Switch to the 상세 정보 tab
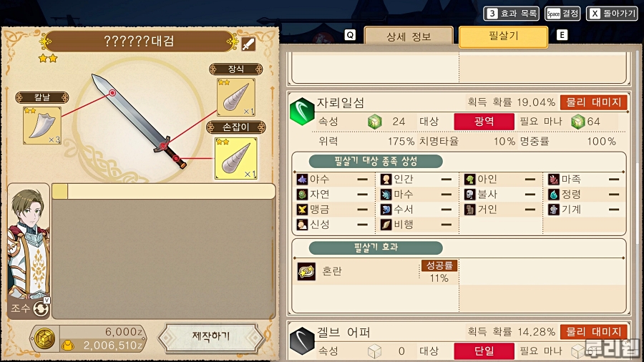The image size is (644, 362). click(x=409, y=36)
